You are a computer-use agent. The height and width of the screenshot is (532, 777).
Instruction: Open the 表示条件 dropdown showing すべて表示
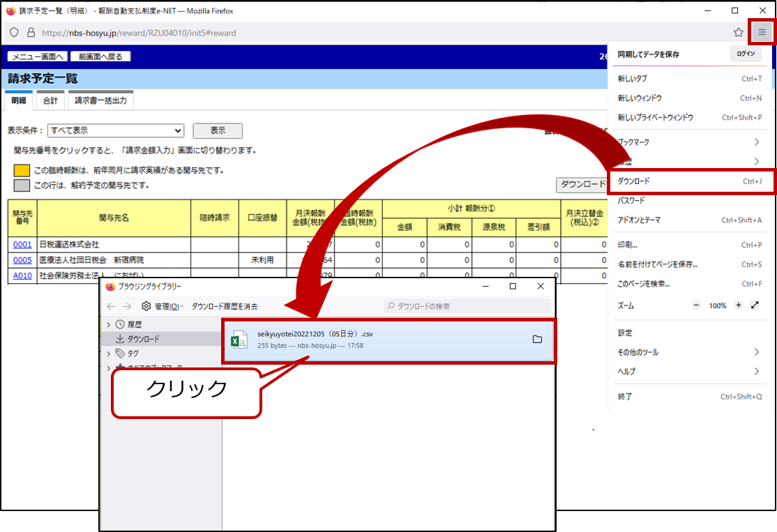[115, 130]
